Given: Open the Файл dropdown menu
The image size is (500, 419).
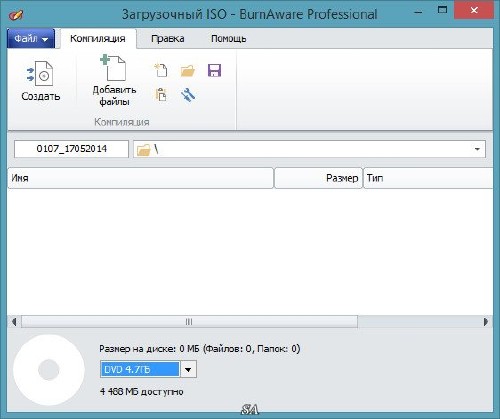Looking at the screenshot, I should (x=31, y=39).
